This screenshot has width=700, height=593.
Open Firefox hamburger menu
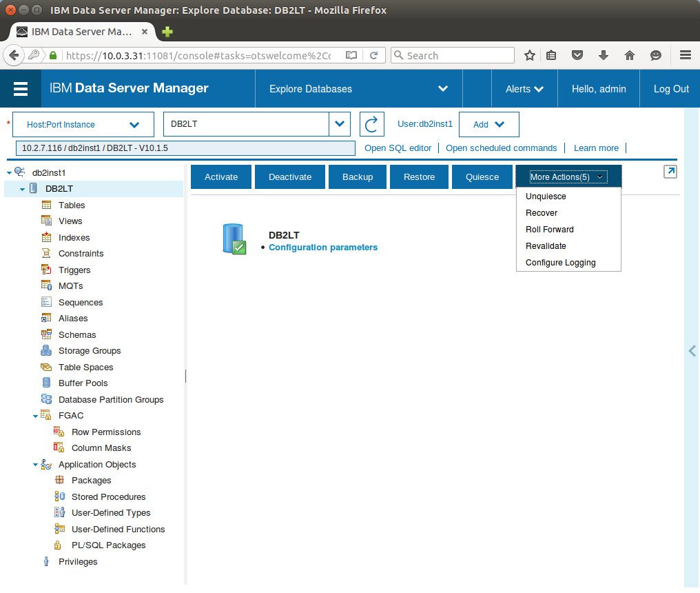click(686, 55)
